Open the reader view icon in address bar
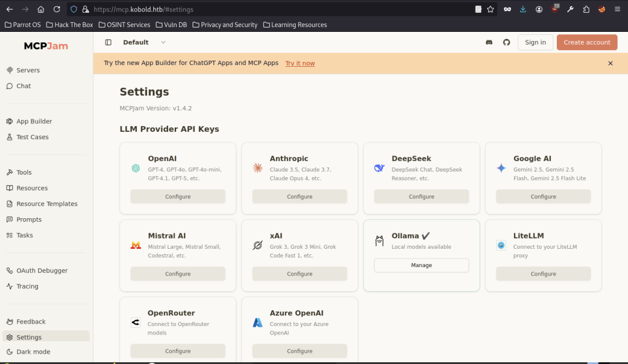 click(x=478, y=9)
